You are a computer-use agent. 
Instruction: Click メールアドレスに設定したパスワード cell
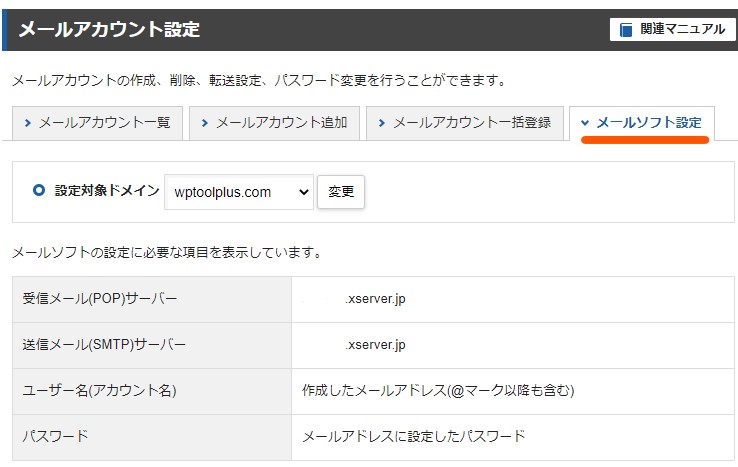pos(414,436)
